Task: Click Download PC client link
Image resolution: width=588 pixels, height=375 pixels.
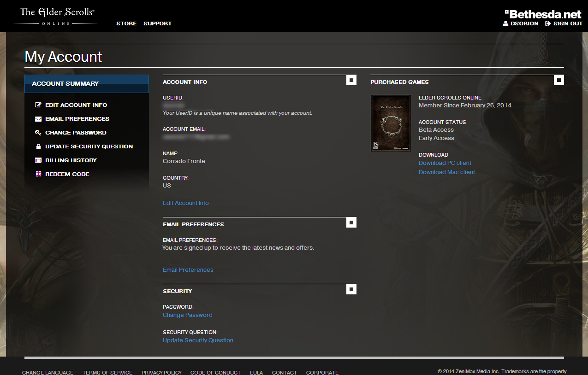Action: (445, 163)
